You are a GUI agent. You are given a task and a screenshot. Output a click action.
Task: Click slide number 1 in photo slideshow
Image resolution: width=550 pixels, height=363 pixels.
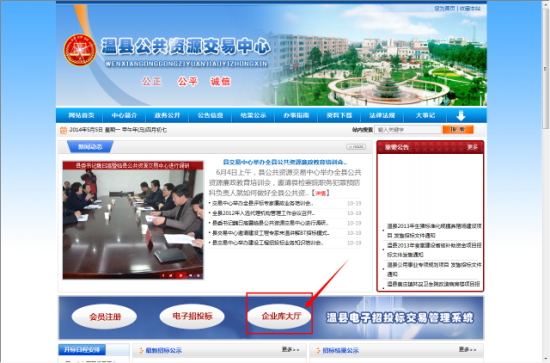163,276
